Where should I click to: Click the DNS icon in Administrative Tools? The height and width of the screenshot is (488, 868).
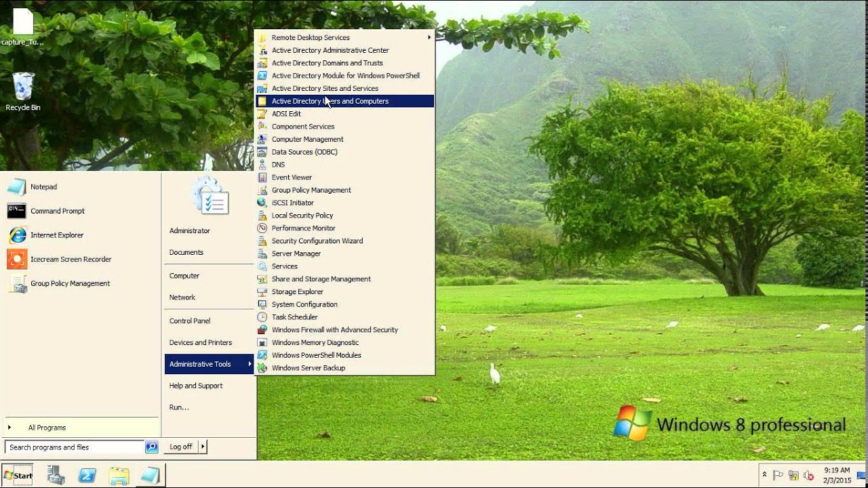click(262, 165)
